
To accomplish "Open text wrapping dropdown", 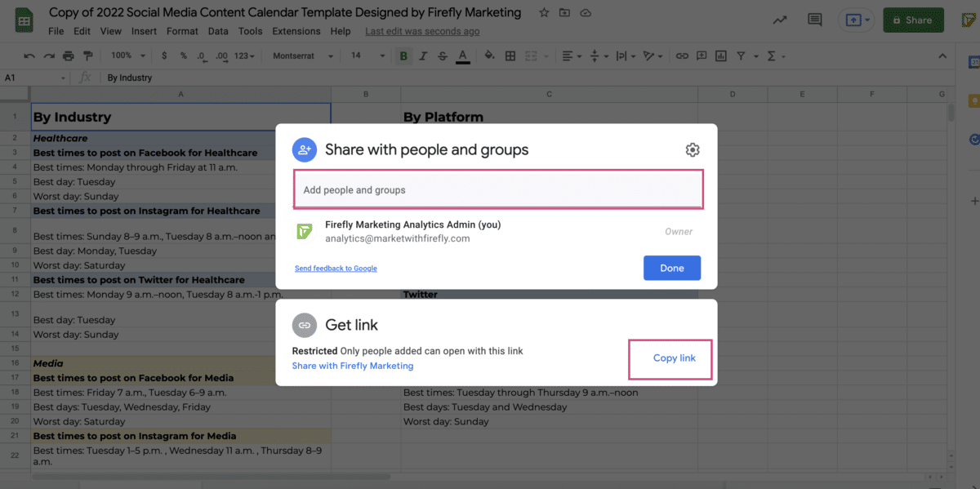I will (624, 56).
